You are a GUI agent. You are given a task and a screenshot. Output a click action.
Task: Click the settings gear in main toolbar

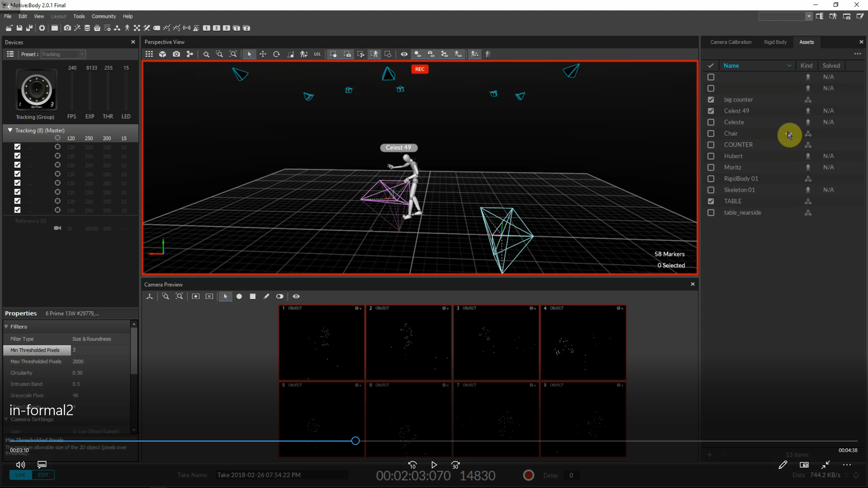point(42,28)
